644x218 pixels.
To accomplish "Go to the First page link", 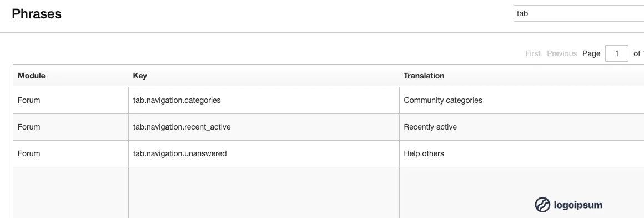I will [533, 53].
